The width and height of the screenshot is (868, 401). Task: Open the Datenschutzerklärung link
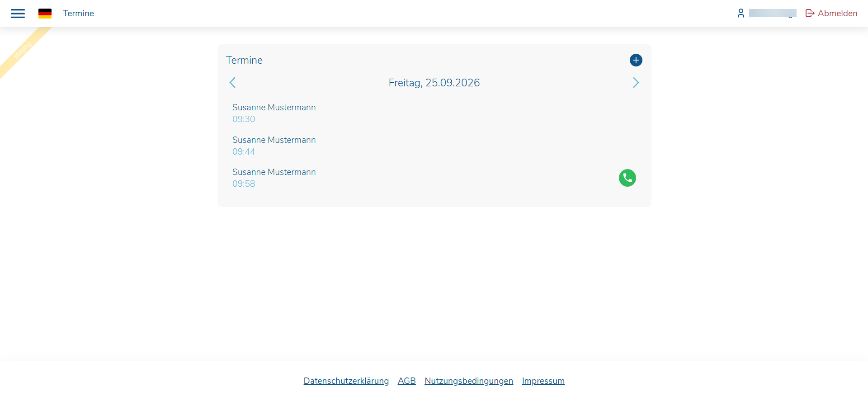coord(346,381)
